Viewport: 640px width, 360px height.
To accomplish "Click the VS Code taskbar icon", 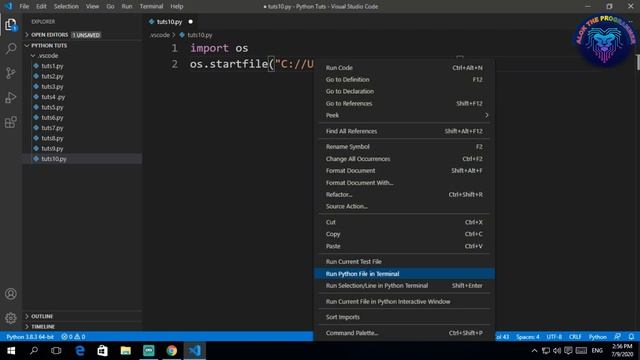I will click(195, 351).
